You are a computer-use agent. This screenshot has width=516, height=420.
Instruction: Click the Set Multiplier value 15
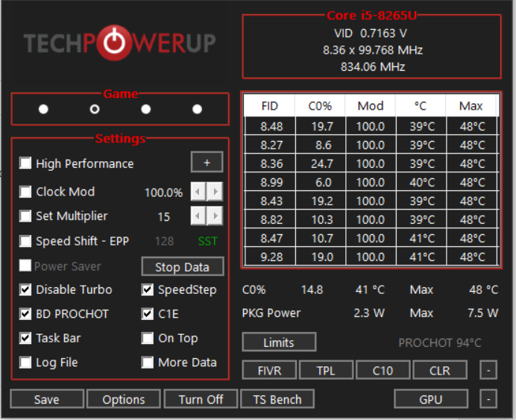point(163,216)
